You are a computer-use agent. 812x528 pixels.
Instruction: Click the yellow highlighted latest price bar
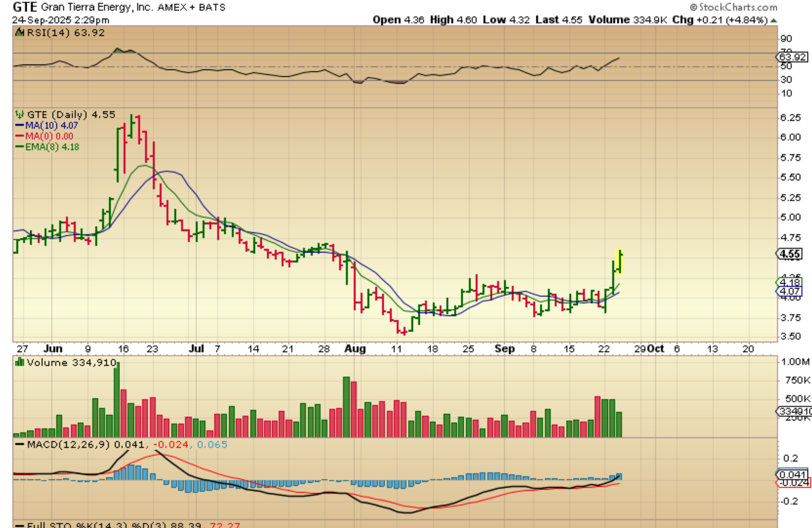[619, 261]
